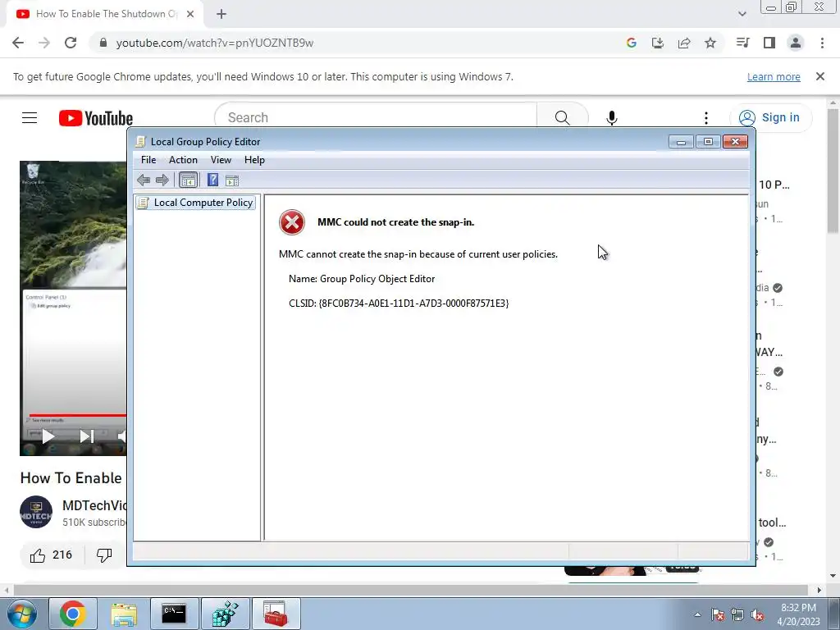Click the Google icon in address bar

tap(631, 43)
